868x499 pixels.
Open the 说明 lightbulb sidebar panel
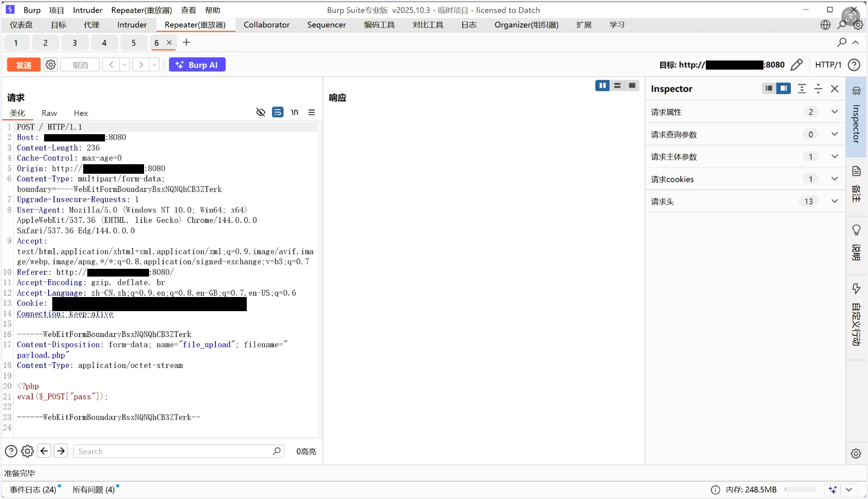tap(856, 242)
